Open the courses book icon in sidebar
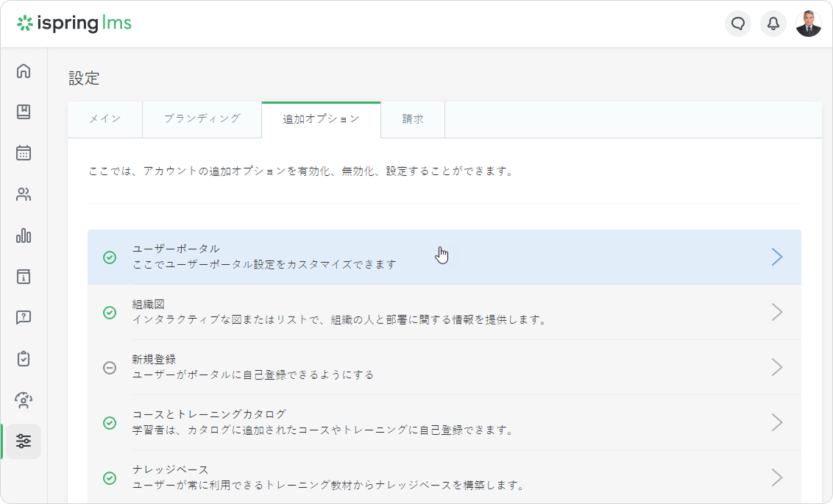 pos(24,112)
